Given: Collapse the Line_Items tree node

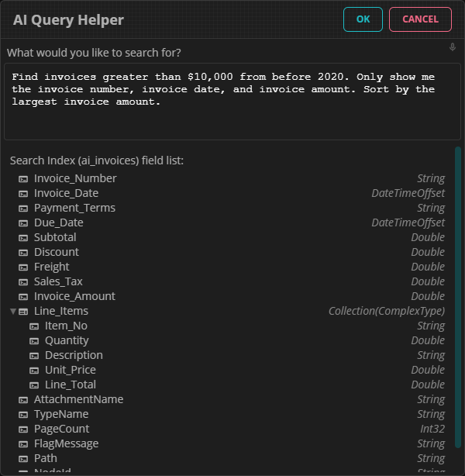Looking at the screenshot, I should click(x=12, y=311).
